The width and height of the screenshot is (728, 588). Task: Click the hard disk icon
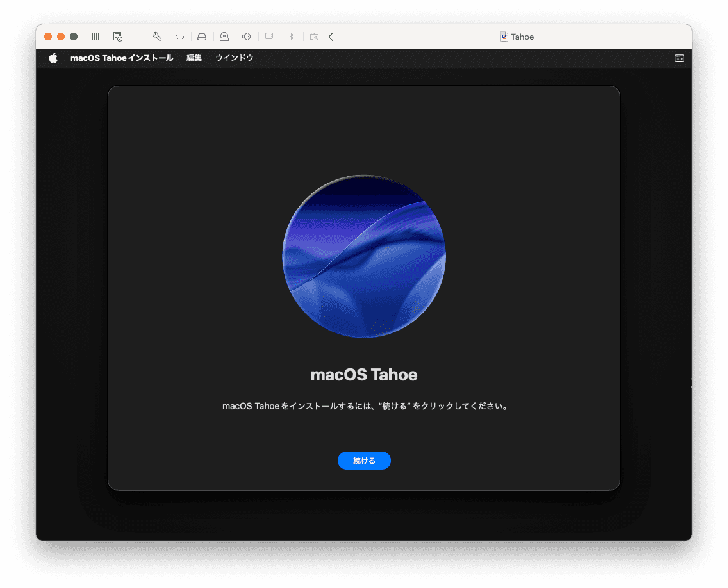(202, 37)
